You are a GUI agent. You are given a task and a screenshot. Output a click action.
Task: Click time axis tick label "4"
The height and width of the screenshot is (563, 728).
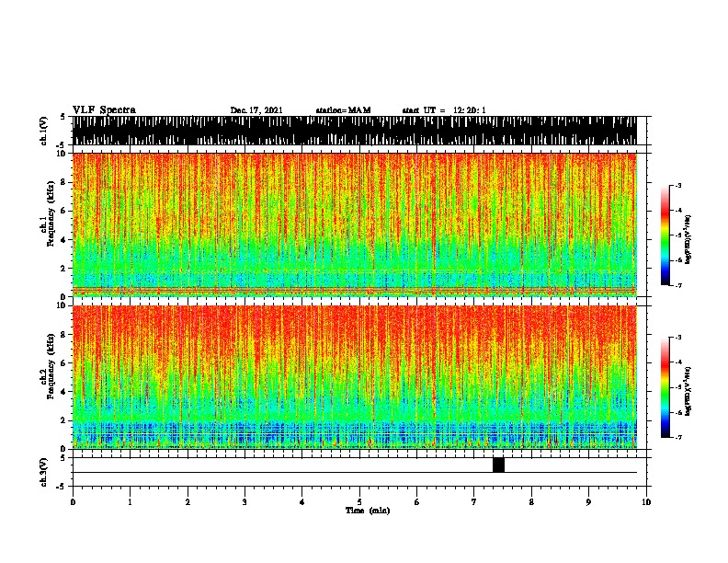302,501
